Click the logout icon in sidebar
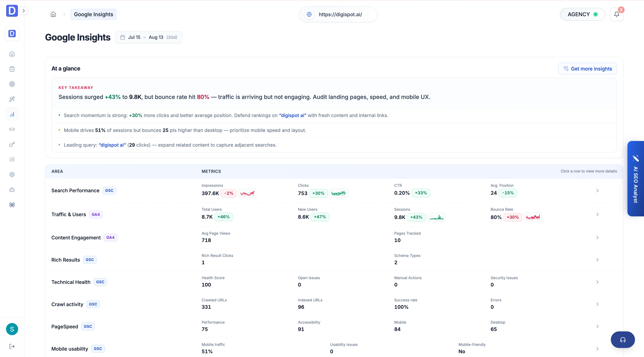Image resolution: width=644 pixels, height=357 pixels. pyautogui.click(x=12, y=346)
